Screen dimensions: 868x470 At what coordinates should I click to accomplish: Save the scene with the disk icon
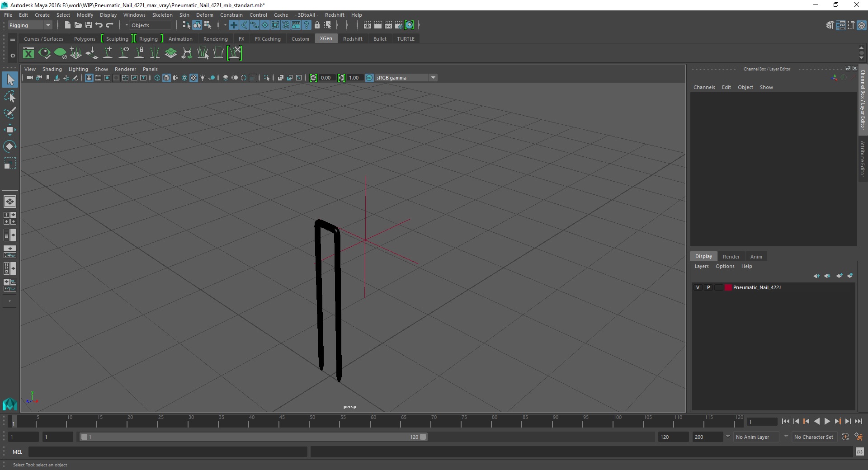coord(89,25)
